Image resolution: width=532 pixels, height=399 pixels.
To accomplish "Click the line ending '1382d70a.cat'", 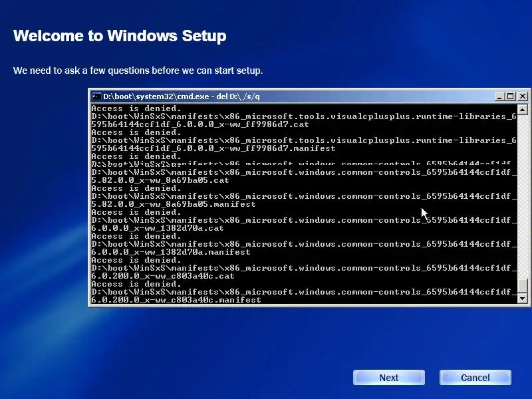I will point(158,228).
